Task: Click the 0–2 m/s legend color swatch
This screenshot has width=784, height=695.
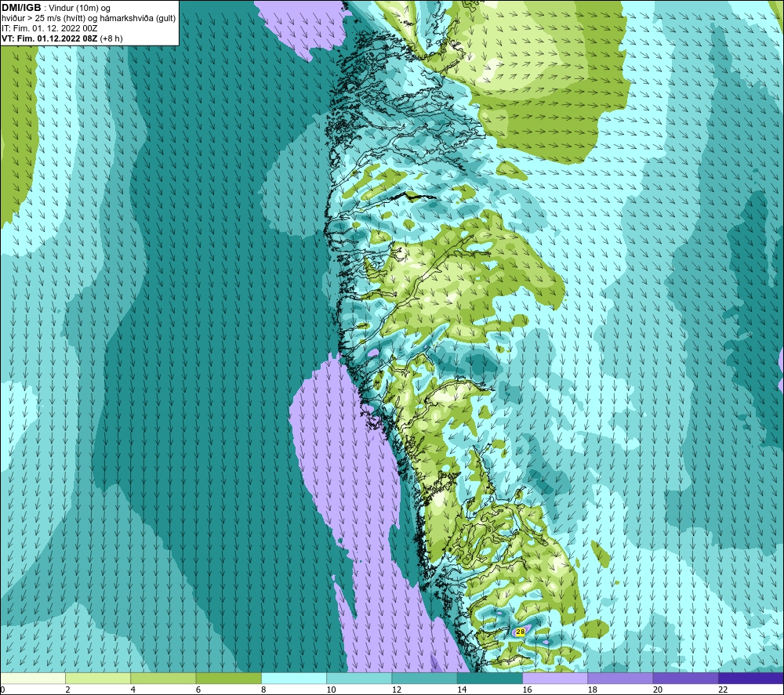Action: [33, 679]
